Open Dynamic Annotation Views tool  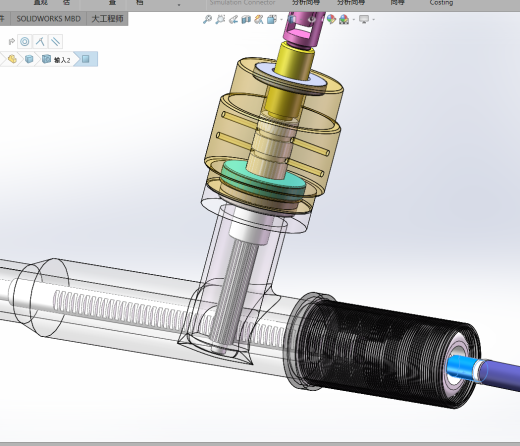pyautogui.click(x=259, y=20)
